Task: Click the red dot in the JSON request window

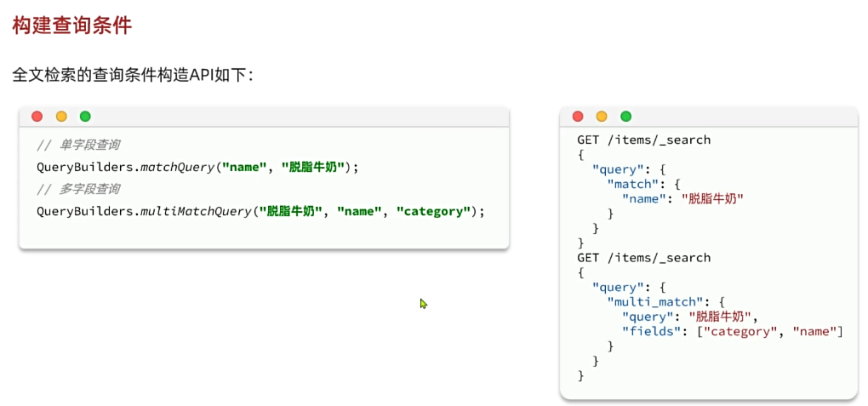Action: click(578, 117)
